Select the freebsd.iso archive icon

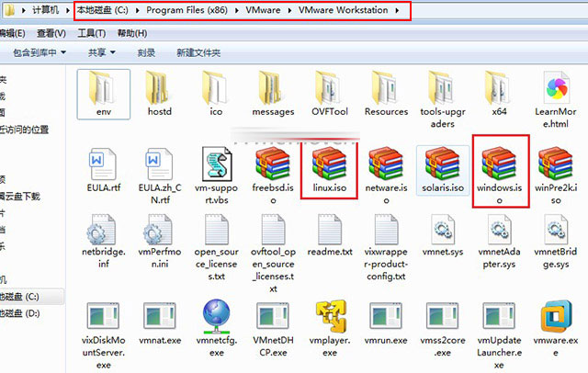tap(273, 164)
